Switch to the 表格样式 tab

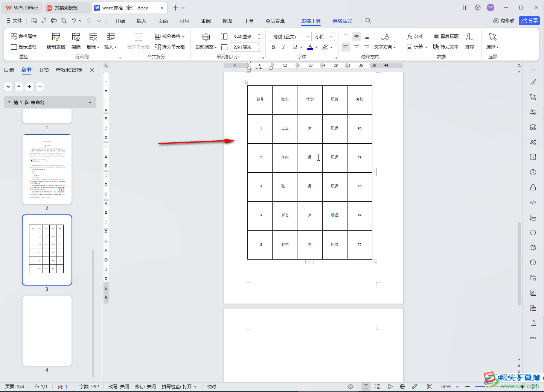click(342, 21)
